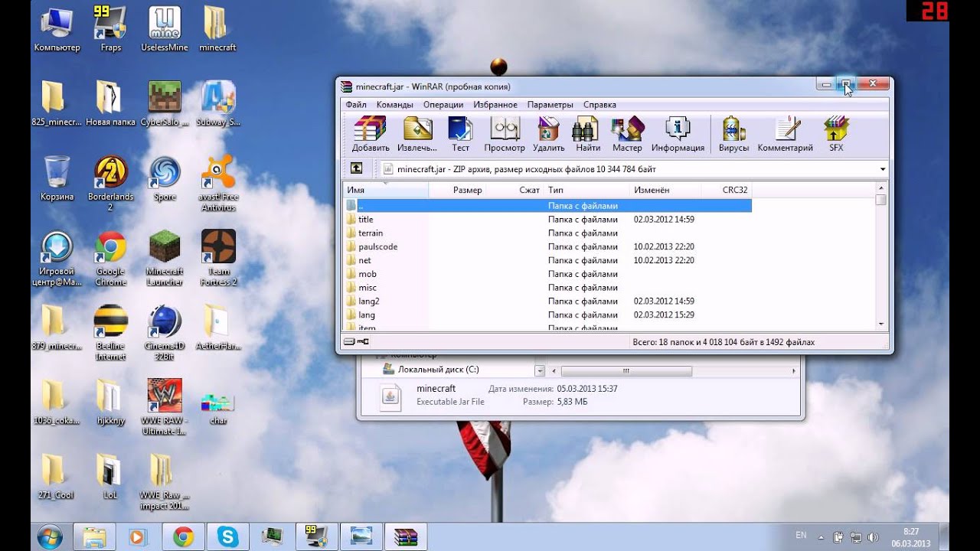Open the Комментарий (Comment) toolbar icon
The image size is (980, 551).
(785, 134)
